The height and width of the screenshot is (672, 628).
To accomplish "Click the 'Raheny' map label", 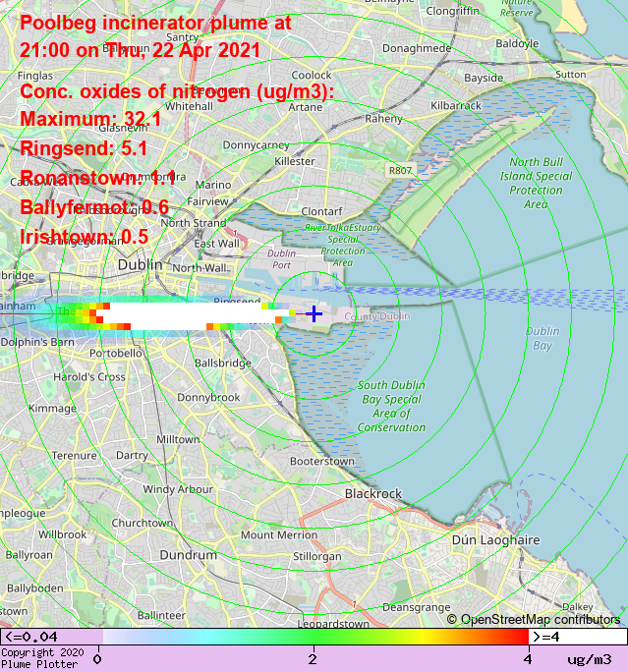I will click(x=383, y=119).
